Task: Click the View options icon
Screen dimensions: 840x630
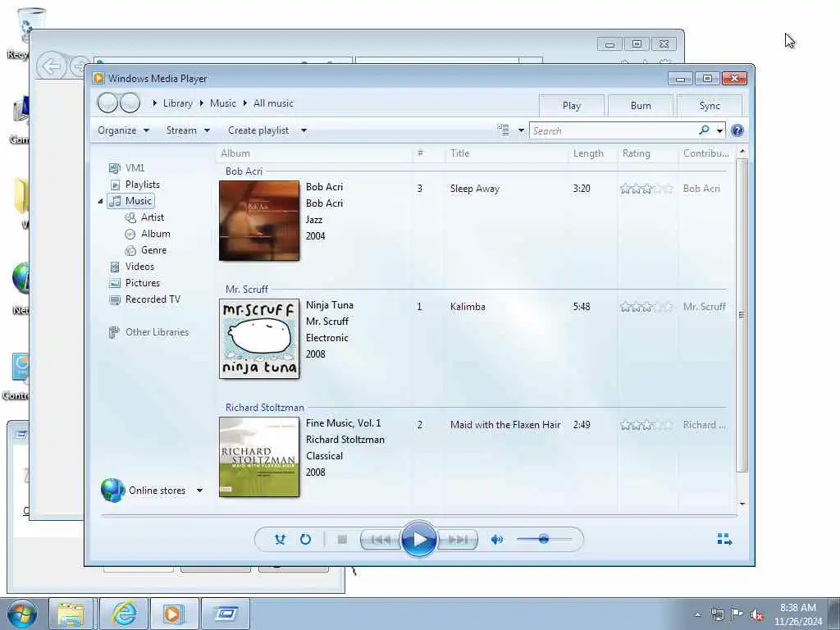Action: [503, 130]
